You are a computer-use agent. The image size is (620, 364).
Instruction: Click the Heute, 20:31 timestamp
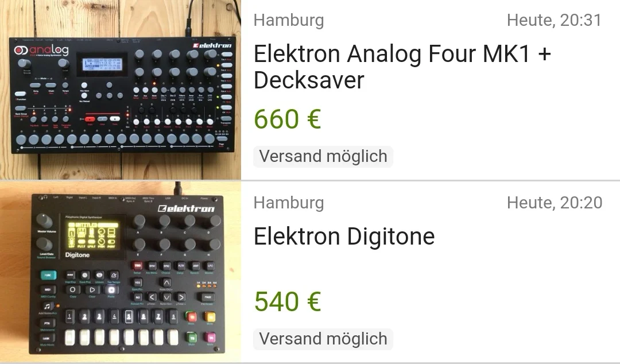pos(554,21)
